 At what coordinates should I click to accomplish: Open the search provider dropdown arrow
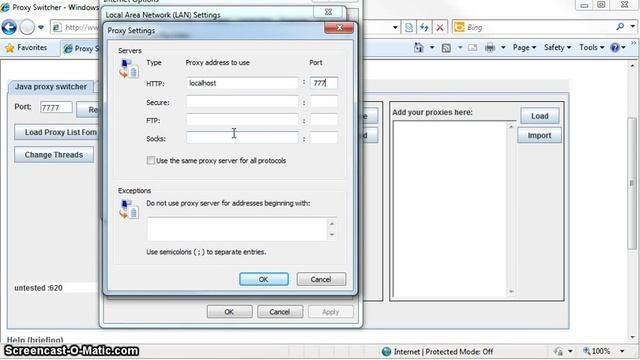point(632,27)
